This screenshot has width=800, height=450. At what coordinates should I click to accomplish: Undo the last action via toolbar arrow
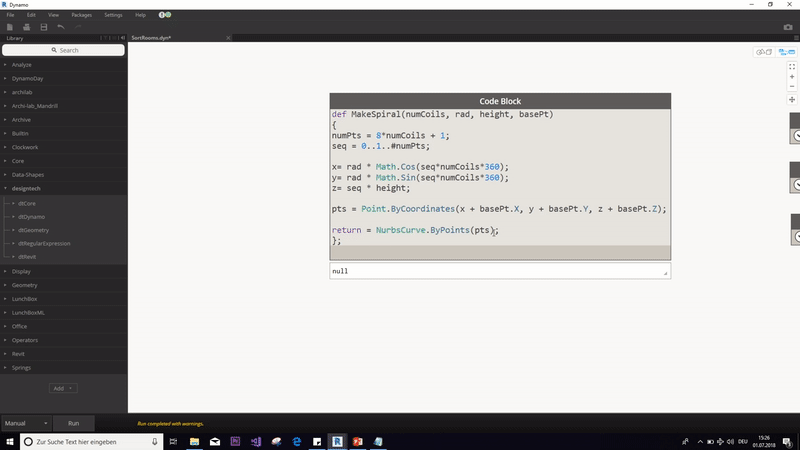[x=60, y=27]
